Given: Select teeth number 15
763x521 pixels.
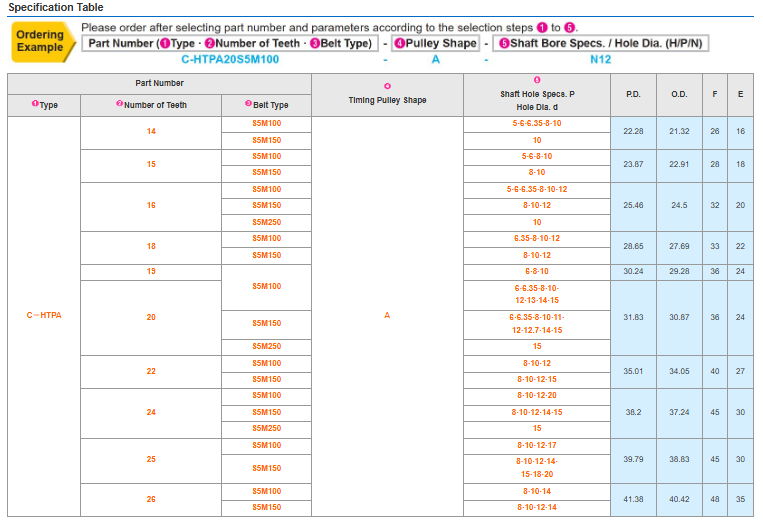Looking at the screenshot, I should [151, 164].
